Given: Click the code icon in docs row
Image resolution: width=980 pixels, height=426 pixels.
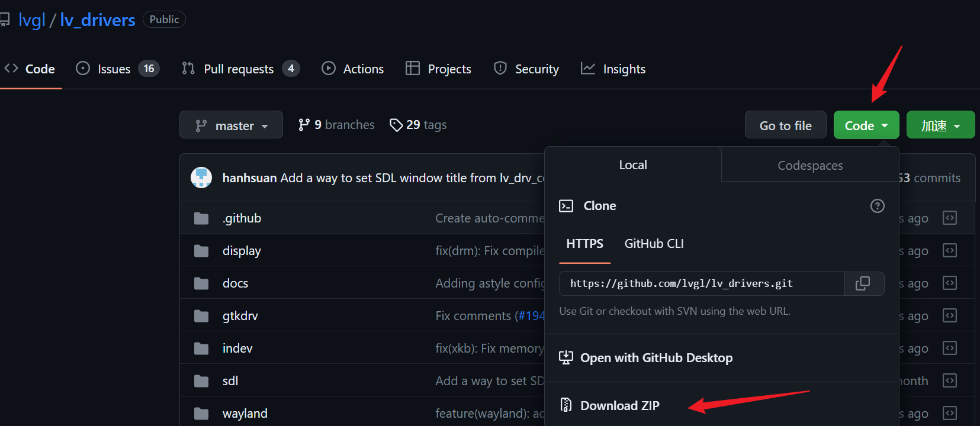Looking at the screenshot, I should point(950,283).
